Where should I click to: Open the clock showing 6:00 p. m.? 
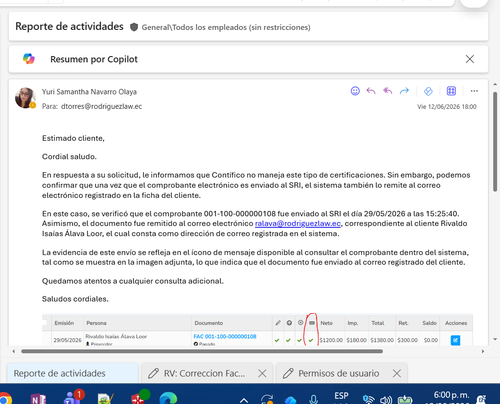click(451, 397)
